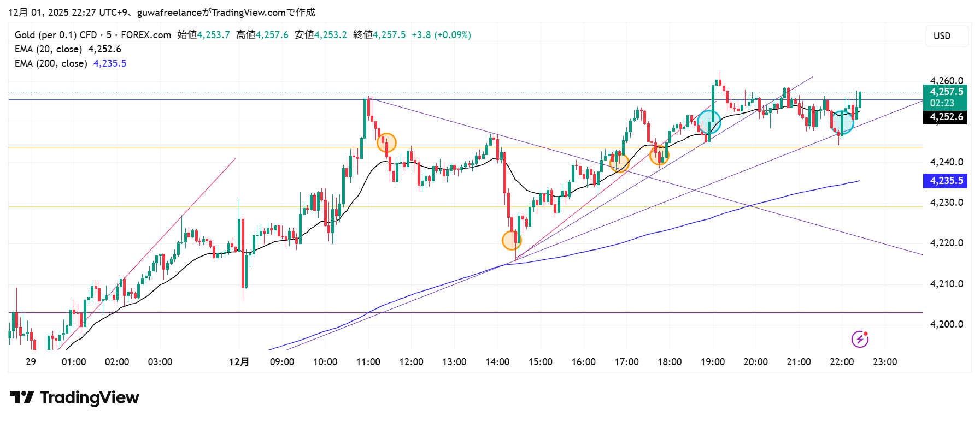
Task: Click the EMA (20, close) indicator legend
Action: pos(49,49)
